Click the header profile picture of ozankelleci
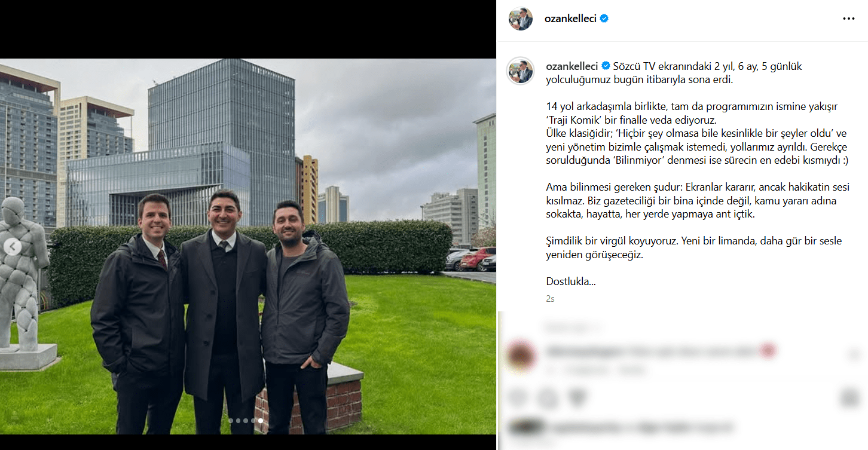Viewport: 868px width, 450px height. point(520,19)
